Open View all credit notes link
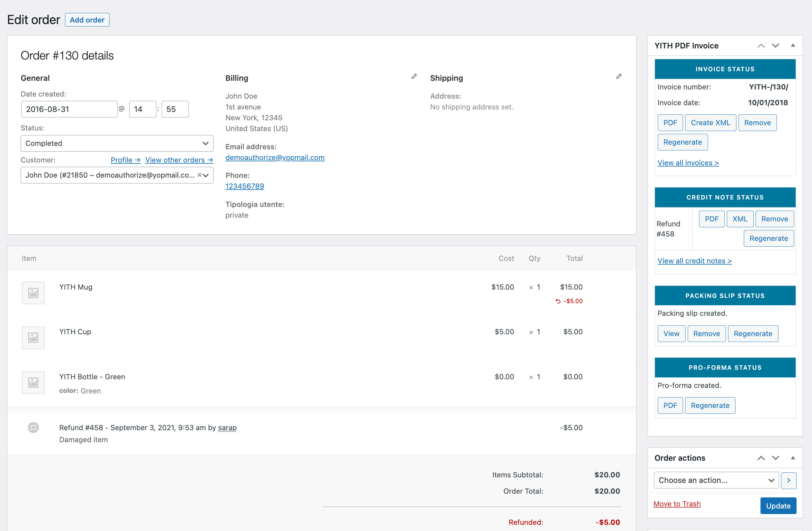The image size is (812, 531). point(694,261)
